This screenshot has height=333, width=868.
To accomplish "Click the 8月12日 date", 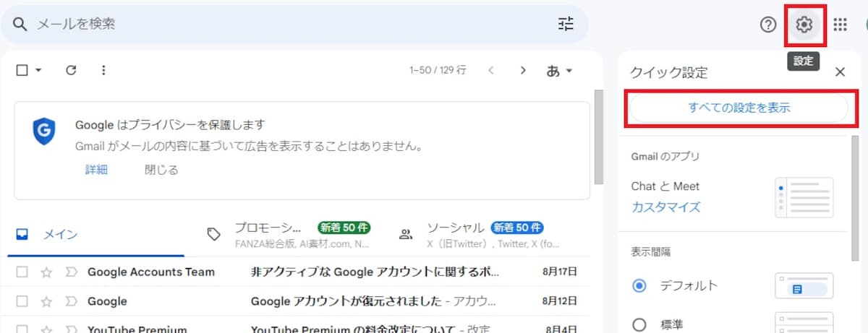I will click(x=560, y=301).
